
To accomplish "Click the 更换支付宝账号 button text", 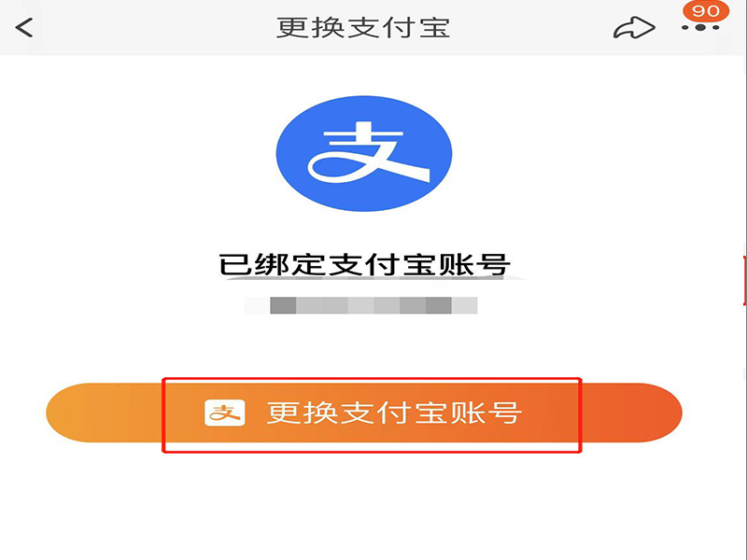I will (x=393, y=413).
